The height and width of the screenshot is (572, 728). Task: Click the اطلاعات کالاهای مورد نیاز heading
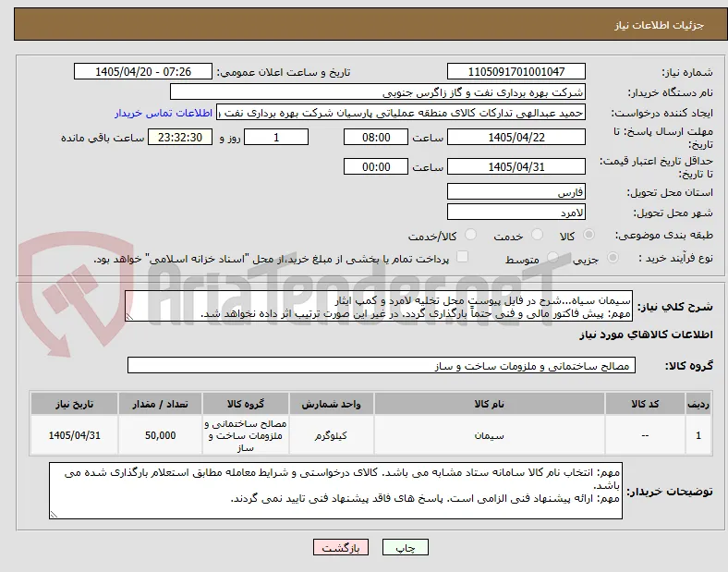click(646, 335)
